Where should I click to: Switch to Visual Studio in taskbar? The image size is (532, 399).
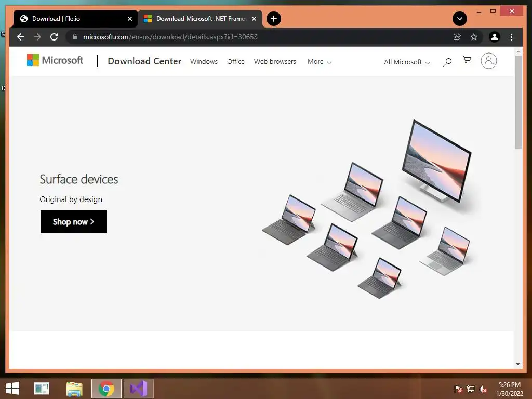pos(139,389)
